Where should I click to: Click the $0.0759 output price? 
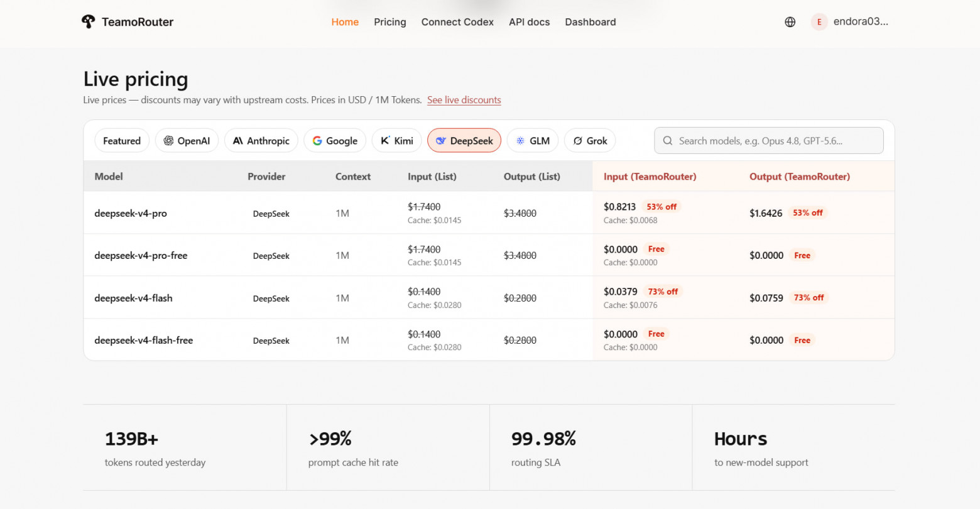766,298
